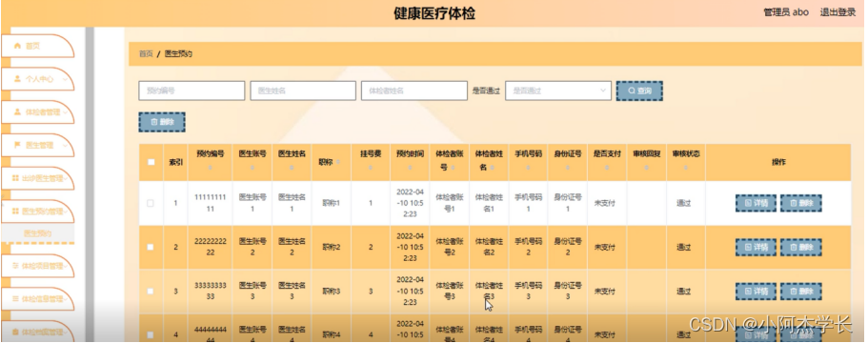Image resolution: width=868 pixels, height=343 pixels.
Task: Click the person icon beside 个人中心
Action: point(17,79)
